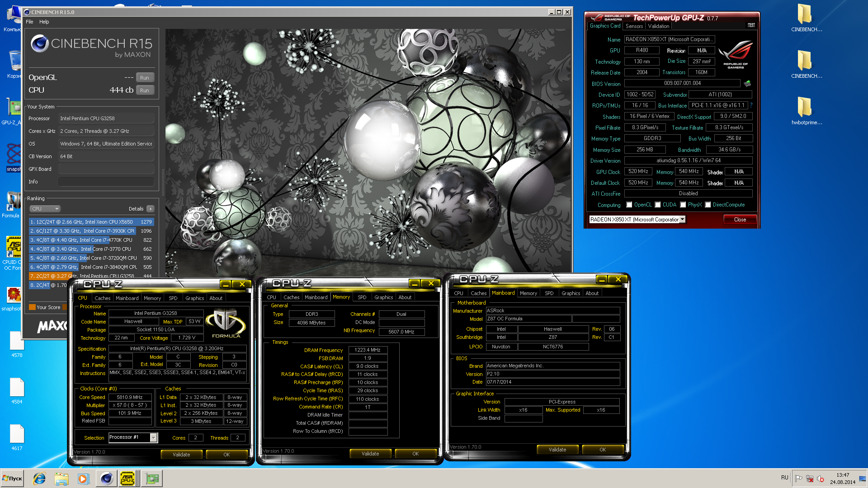
Task: Click the GPU-Z BIOS Version field
Action: (x=682, y=83)
